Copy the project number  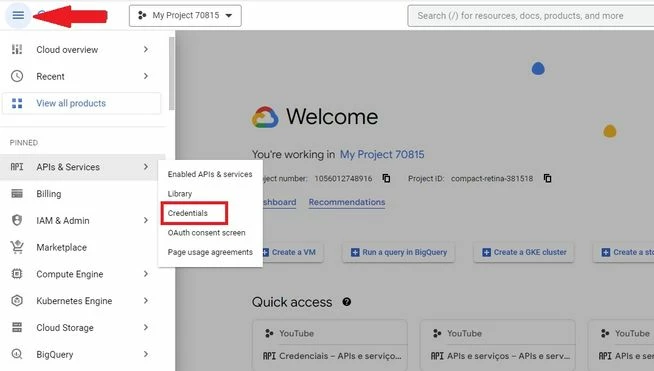[x=386, y=178]
